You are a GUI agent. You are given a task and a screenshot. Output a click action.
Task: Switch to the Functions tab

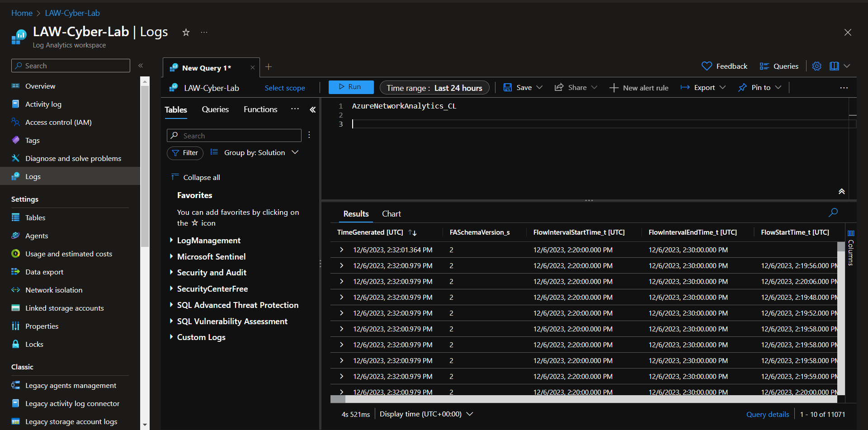coord(260,109)
